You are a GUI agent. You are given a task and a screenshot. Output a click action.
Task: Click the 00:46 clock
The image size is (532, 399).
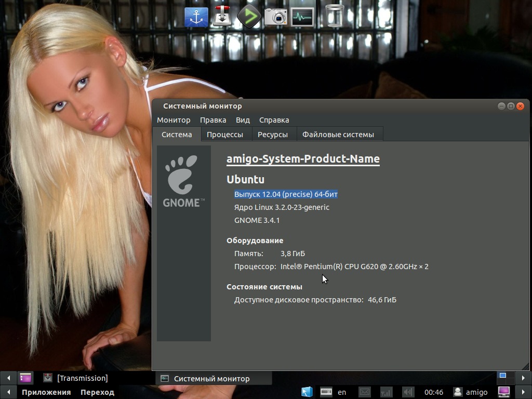click(434, 392)
